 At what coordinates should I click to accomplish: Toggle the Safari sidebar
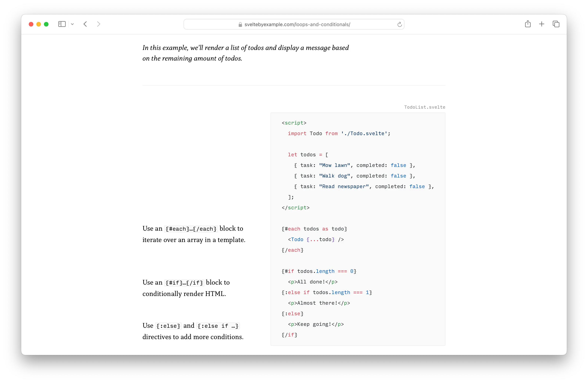[x=62, y=24]
